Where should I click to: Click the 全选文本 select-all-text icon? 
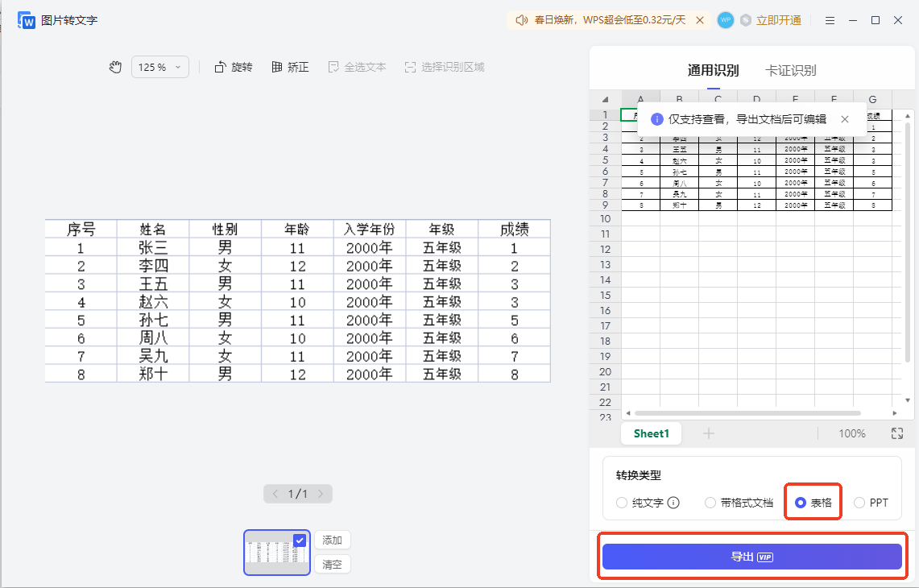click(x=333, y=67)
